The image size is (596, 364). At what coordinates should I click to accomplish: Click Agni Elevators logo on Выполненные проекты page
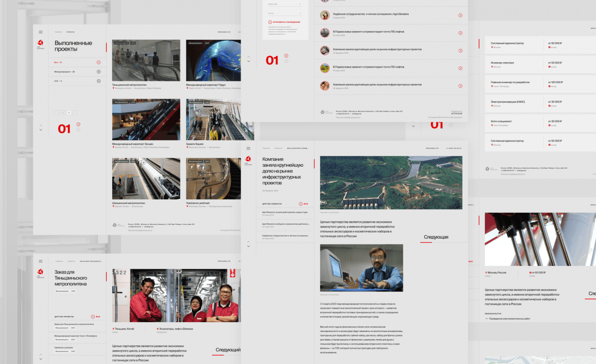coord(40,44)
